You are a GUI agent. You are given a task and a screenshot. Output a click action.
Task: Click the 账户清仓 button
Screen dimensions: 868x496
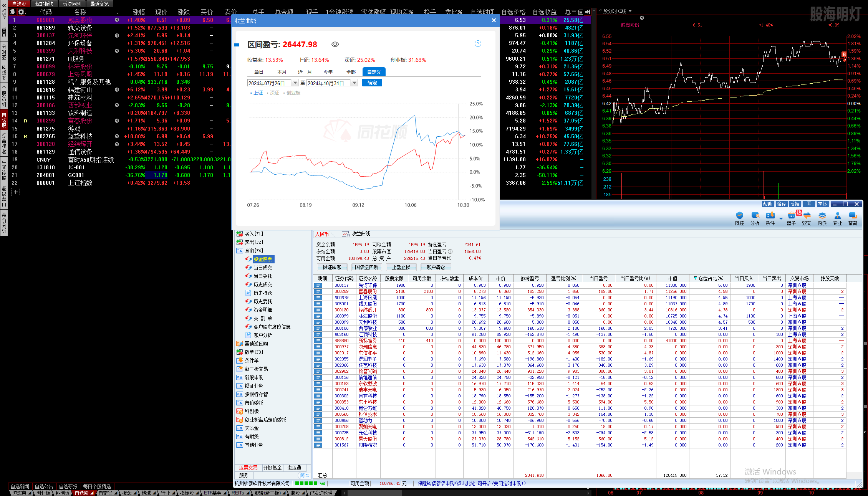436,267
